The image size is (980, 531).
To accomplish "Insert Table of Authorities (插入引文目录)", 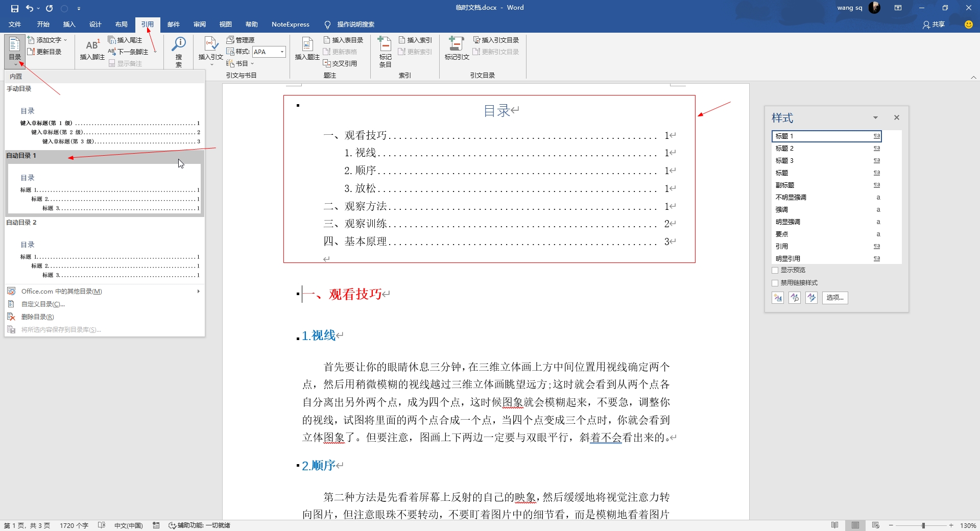I will (496, 40).
